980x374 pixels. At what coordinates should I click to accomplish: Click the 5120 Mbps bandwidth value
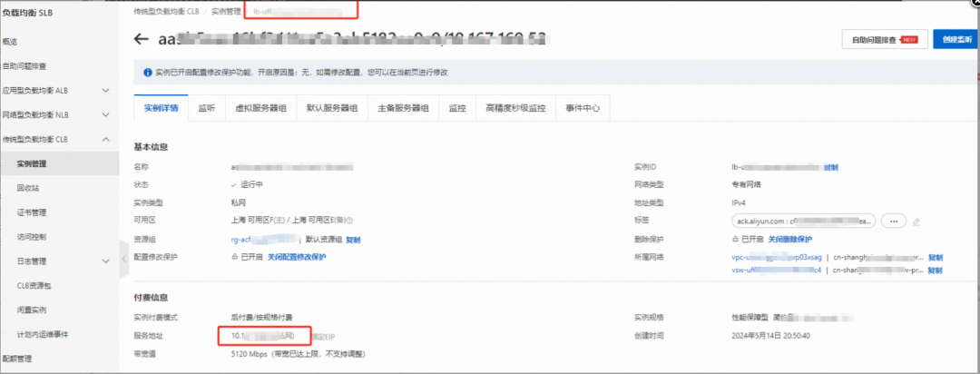tap(299, 355)
